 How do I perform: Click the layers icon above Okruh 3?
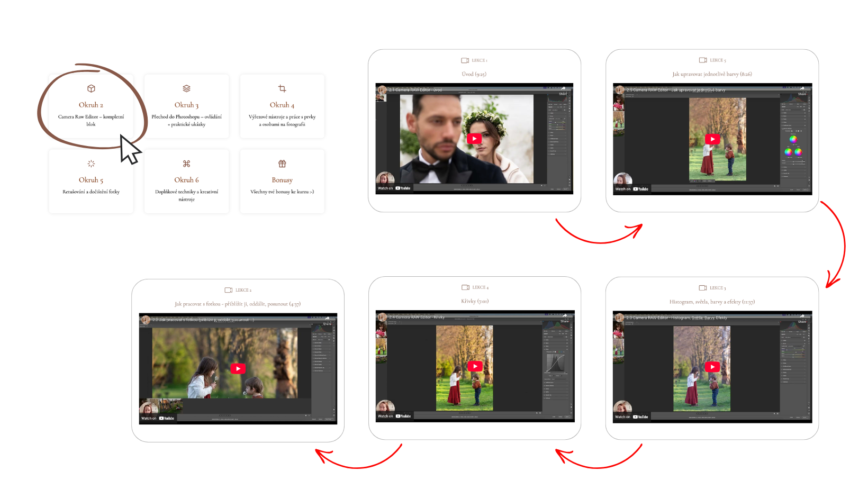[x=186, y=88]
